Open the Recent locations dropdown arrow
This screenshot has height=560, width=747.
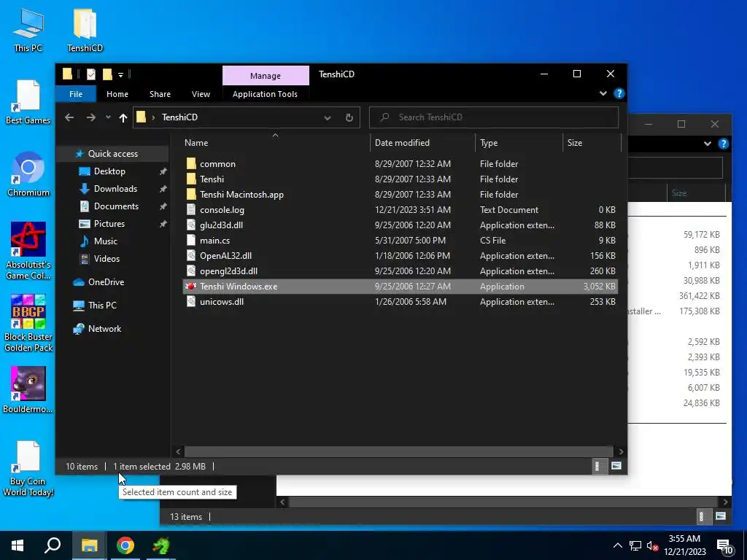(108, 117)
